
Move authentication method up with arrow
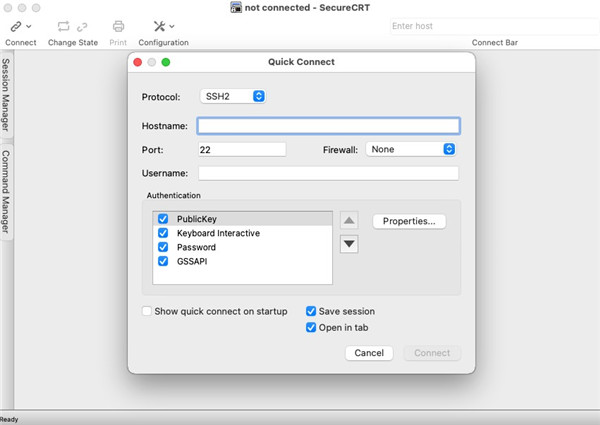[349, 220]
